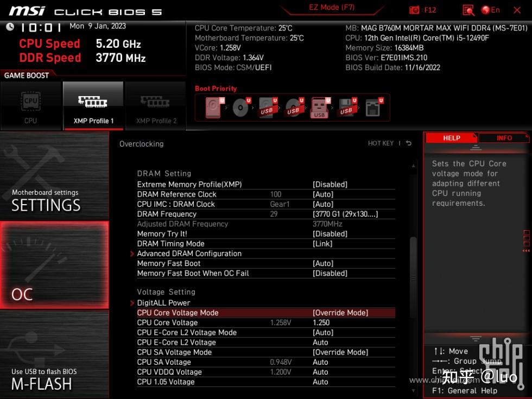Select CPU Core Voltage 1.250 input field
Viewport: 532px width, 399px height.
coord(321,322)
